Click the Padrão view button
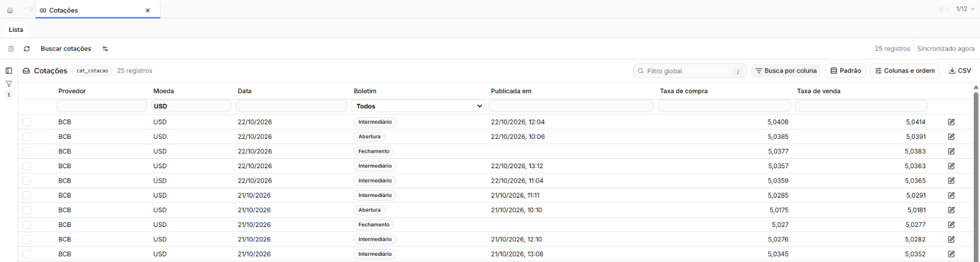980x262 pixels. 846,71
